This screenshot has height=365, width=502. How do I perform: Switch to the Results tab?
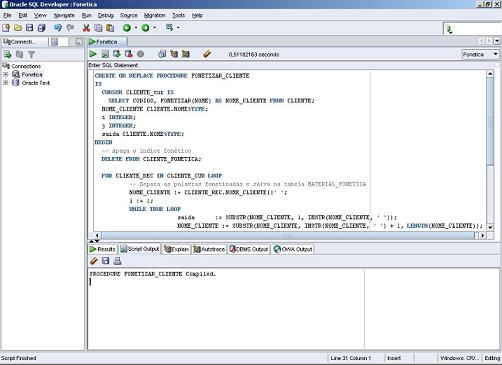click(x=102, y=249)
